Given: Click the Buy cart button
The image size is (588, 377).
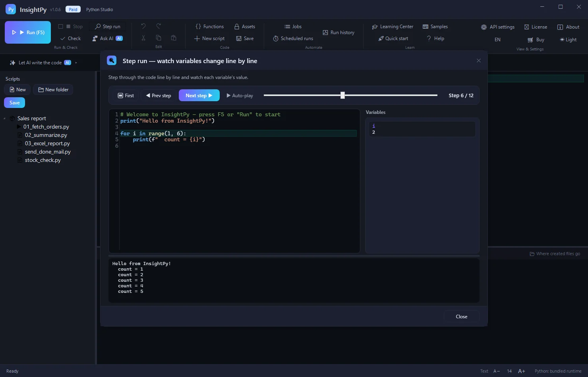Looking at the screenshot, I should pyautogui.click(x=536, y=40).
